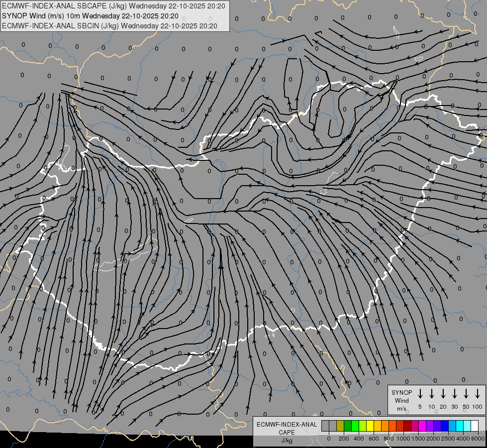
Task: Click the 200 value on CAPE scale
Action: (344, 439)
